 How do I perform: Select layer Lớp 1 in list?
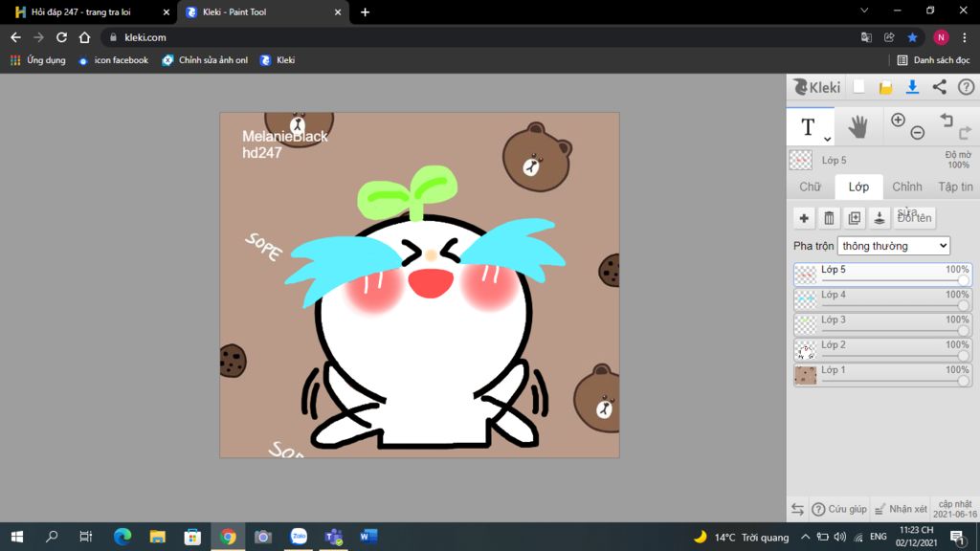coord(882,375)
